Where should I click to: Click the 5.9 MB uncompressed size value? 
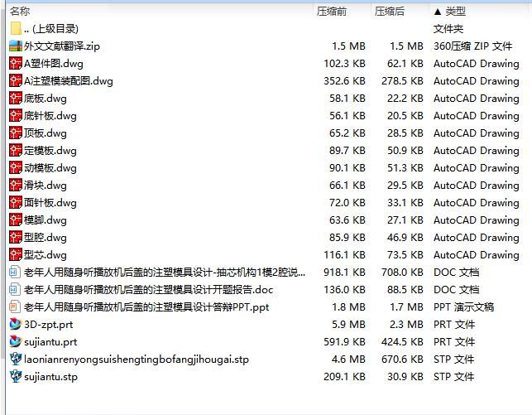[x=348, y=325]
